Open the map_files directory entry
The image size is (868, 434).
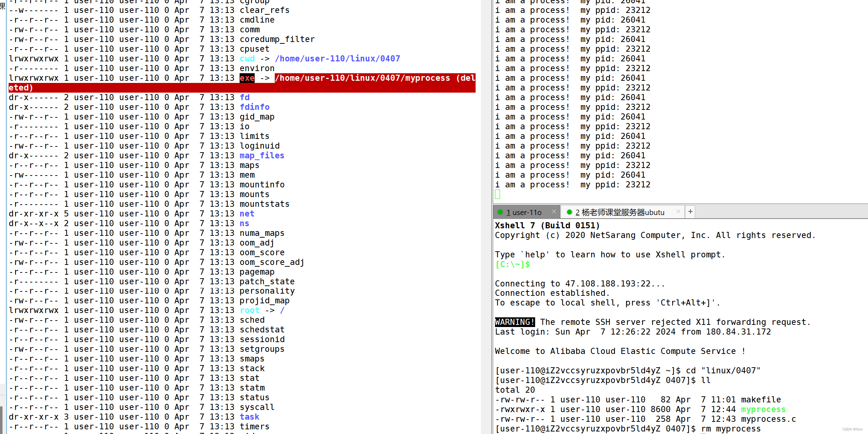262,155
